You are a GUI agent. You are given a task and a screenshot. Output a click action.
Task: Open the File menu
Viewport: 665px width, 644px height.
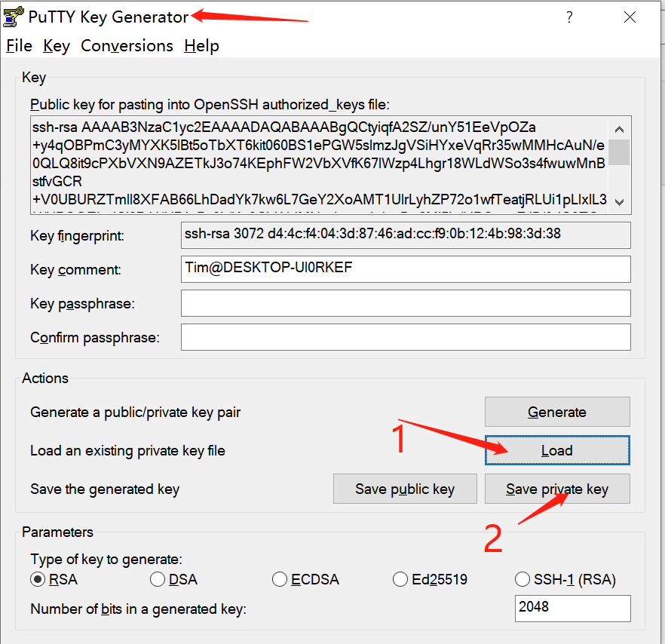point(19,46)
